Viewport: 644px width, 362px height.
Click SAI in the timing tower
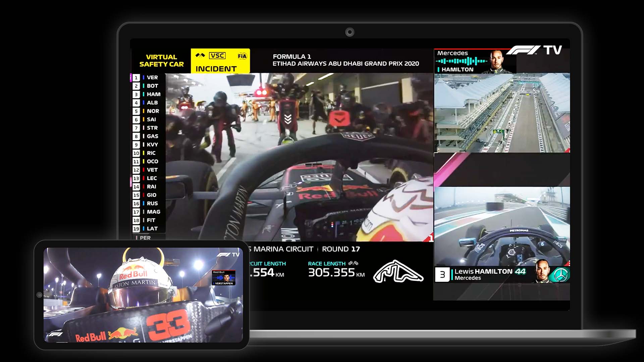click(151, 119)
